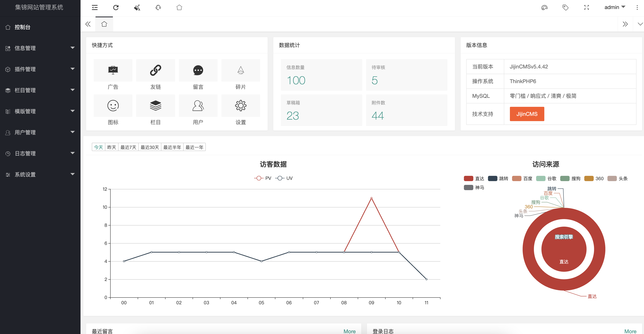The height and width of the screenshot is (334, 644).
Task: Open More link for 最近留言
Action: point(349,331)
